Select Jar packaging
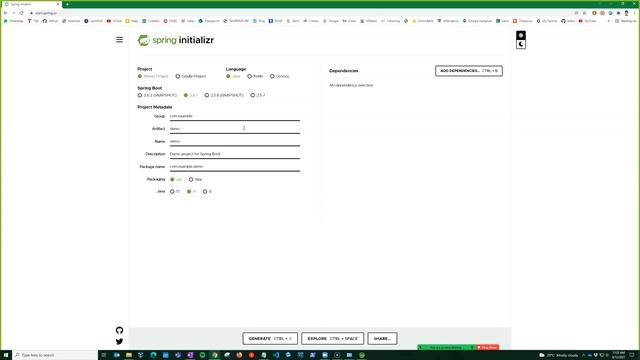 176,180
